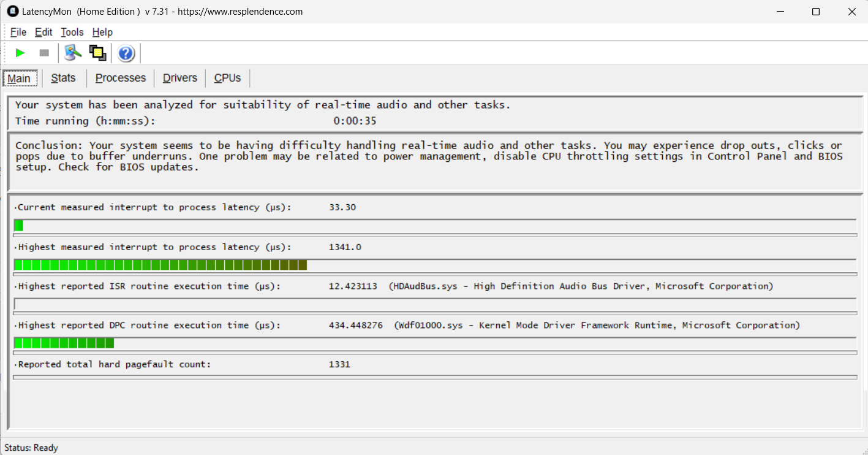Click the hard pagefault count bar
Image resolution: width=868 pixels, height=455 pixels.
click(435, 377)
